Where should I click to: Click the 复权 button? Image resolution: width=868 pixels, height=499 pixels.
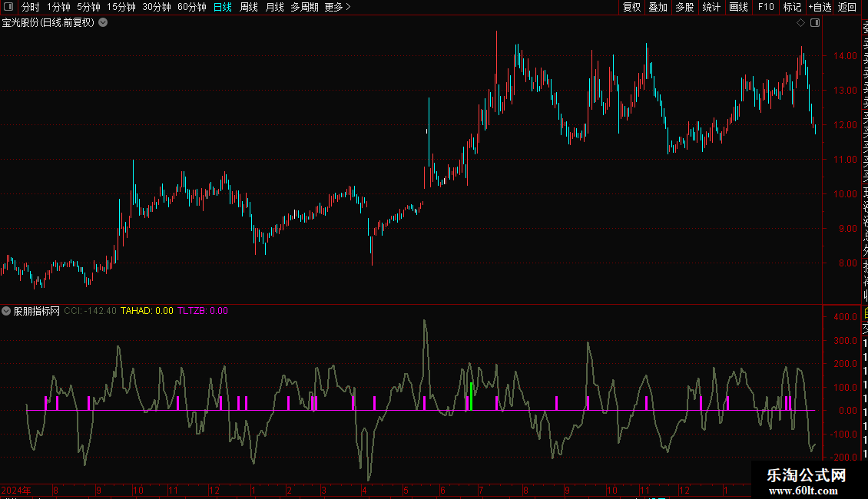point(631,7)
